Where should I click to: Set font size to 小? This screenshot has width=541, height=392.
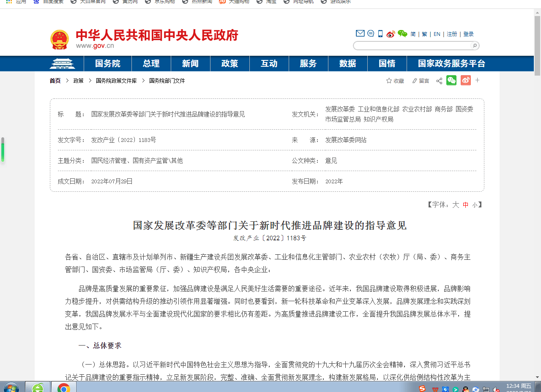point(475,205)
